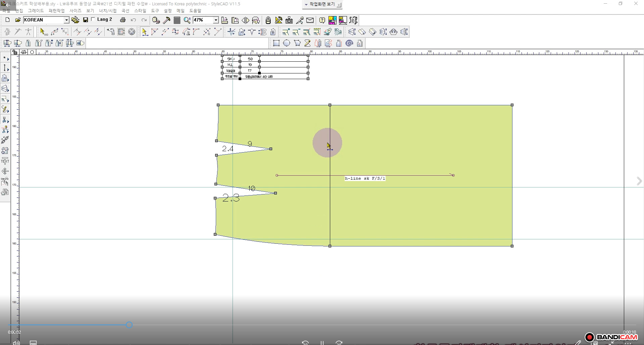
Task: Select the dart tool icon
Action: pyautogui.click(x=252, y=32)
